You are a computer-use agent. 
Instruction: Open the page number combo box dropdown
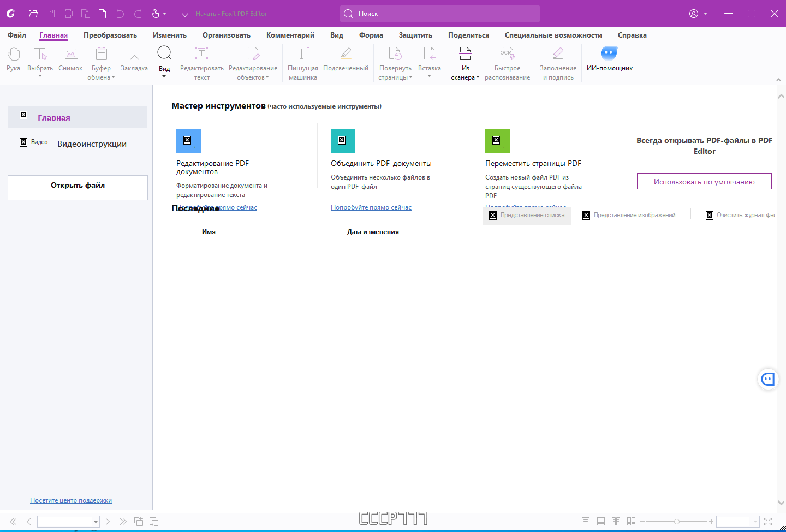[x=96, y=522]
